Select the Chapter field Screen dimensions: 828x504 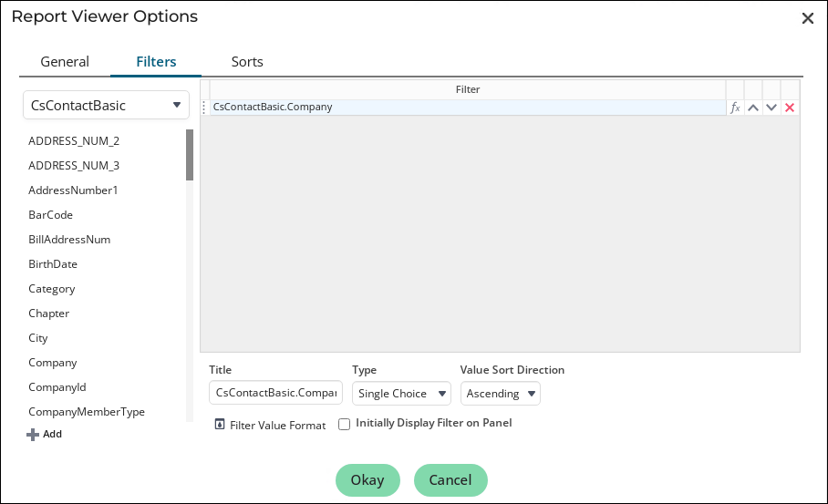click(48, 314)
